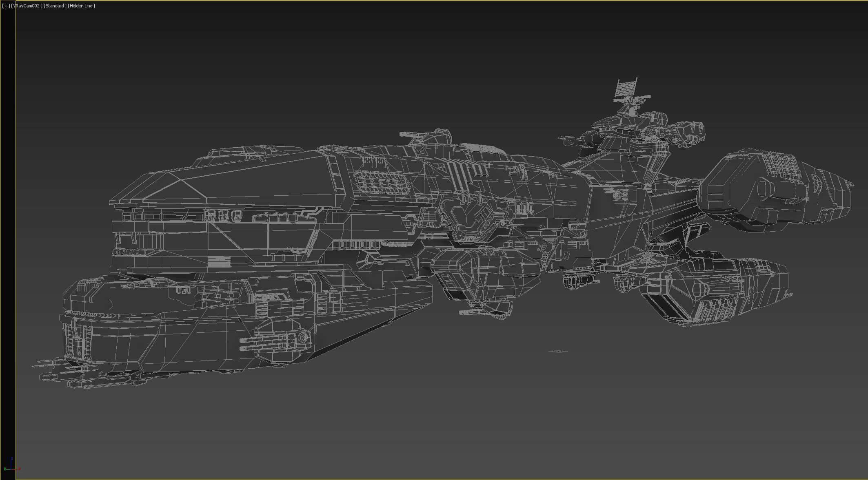Open the [+] general viewport menu
Viewport: 868px width, 480px height.
[x=6, y=6]
